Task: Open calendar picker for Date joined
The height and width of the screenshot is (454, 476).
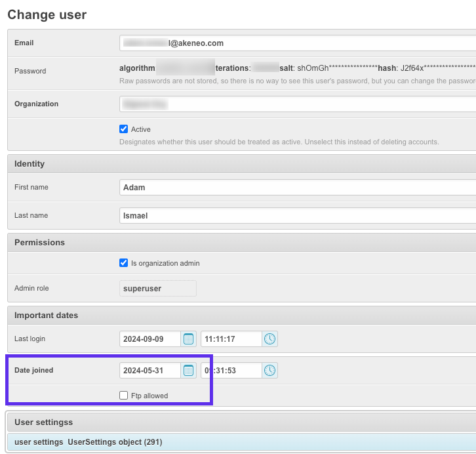Action: (189, 371)
